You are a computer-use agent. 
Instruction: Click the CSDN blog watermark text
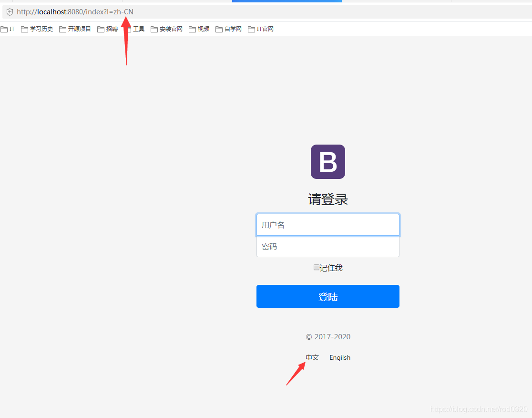(x=478, y=409)
